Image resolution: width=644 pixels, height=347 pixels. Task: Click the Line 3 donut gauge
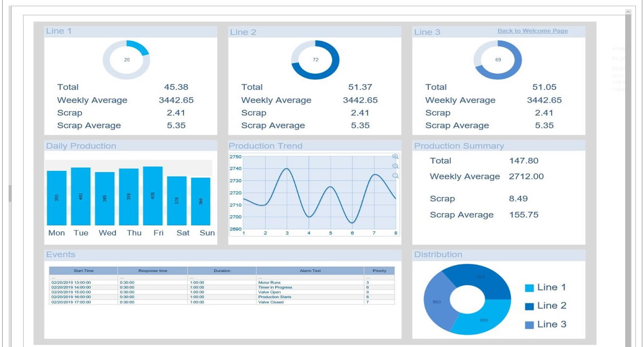[x=498, y=60]
